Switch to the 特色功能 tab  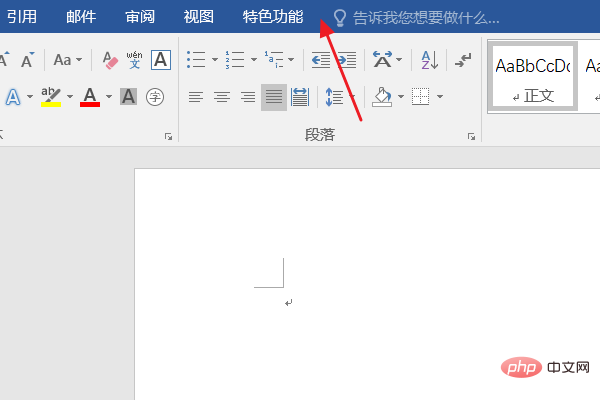(x=273, y=17)
